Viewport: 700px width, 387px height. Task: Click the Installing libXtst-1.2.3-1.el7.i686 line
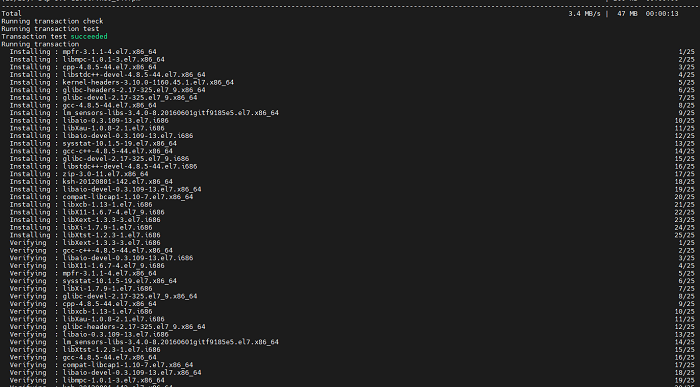tap(85, 235)
